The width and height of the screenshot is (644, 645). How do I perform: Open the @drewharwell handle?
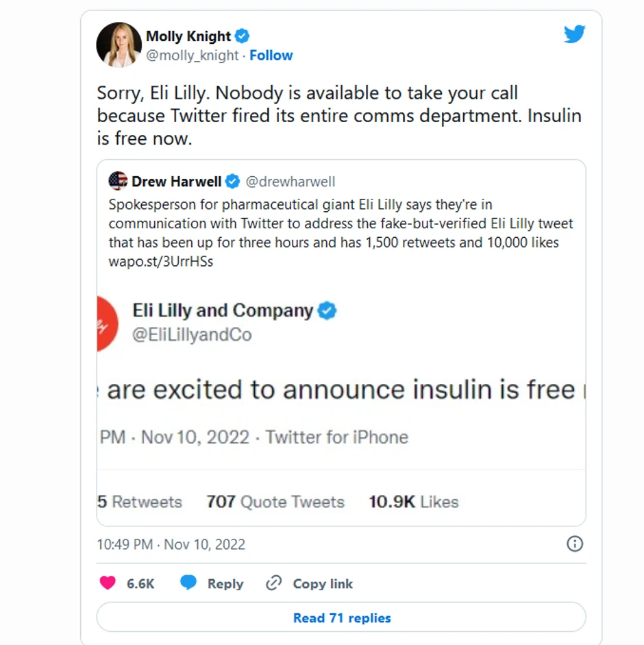coord(290,182)
